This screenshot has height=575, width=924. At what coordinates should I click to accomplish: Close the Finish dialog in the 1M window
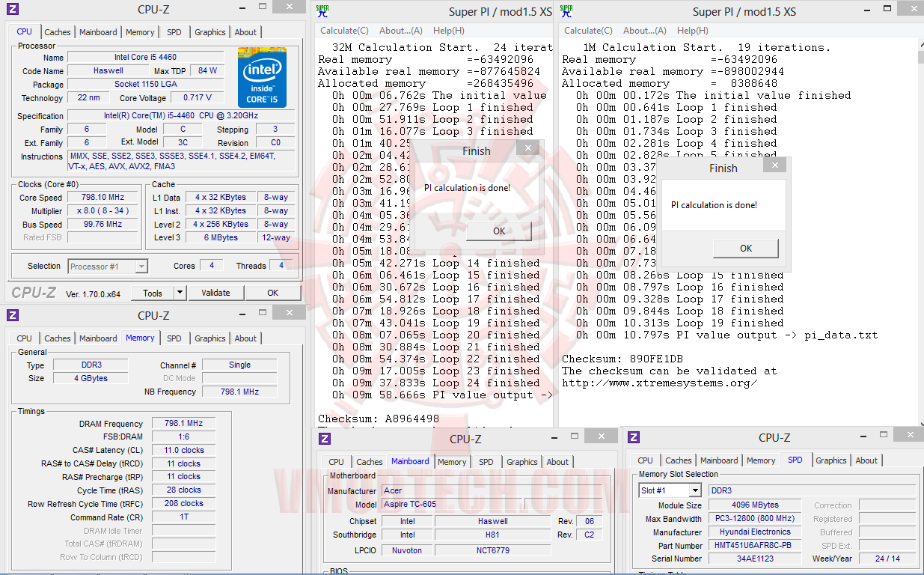pos(775,165)
